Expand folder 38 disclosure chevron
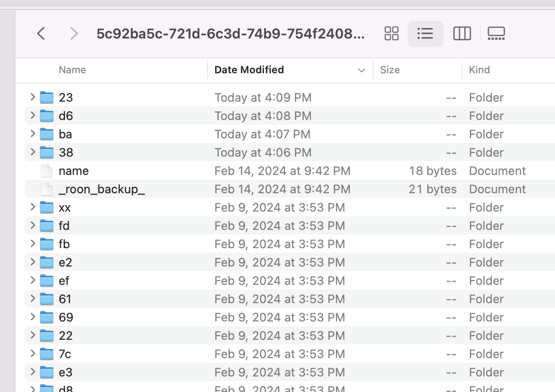555x392 pixels. tap(33, 152)
